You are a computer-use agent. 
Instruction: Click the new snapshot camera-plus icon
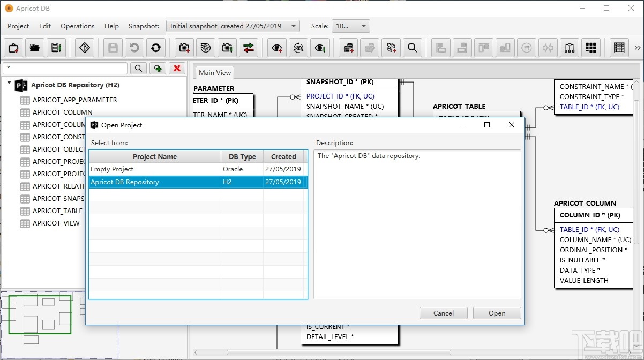184,48
